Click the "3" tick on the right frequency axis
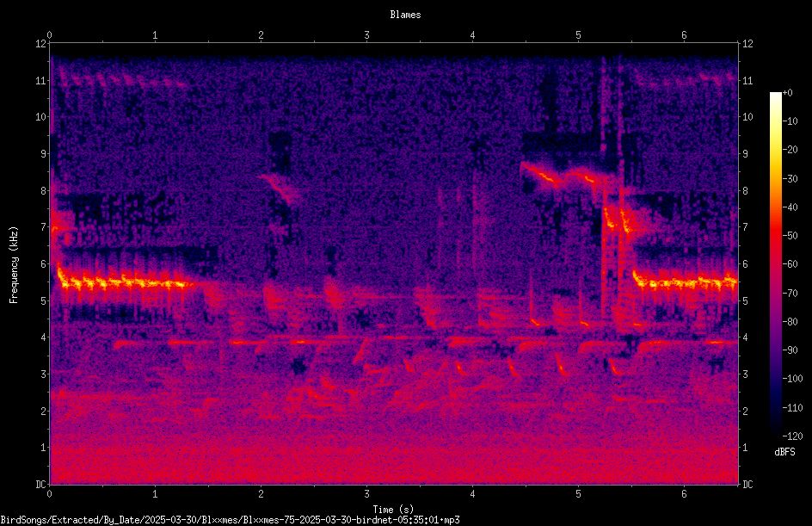This screenshot has height=526, width=812. [x=745, y=374]
